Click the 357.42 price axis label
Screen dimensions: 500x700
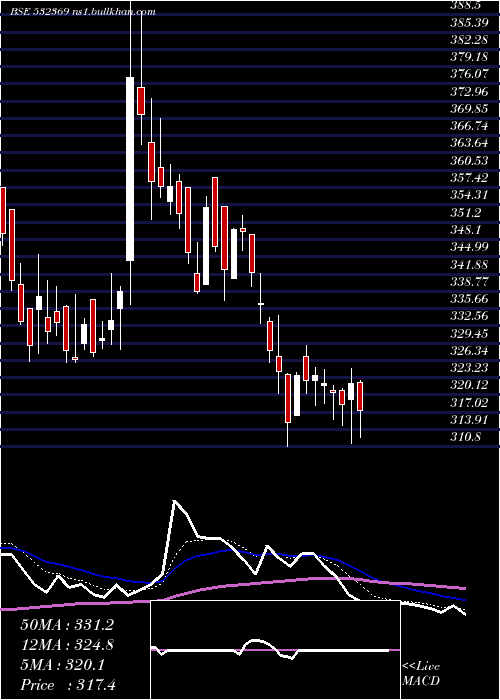(470, 178)
